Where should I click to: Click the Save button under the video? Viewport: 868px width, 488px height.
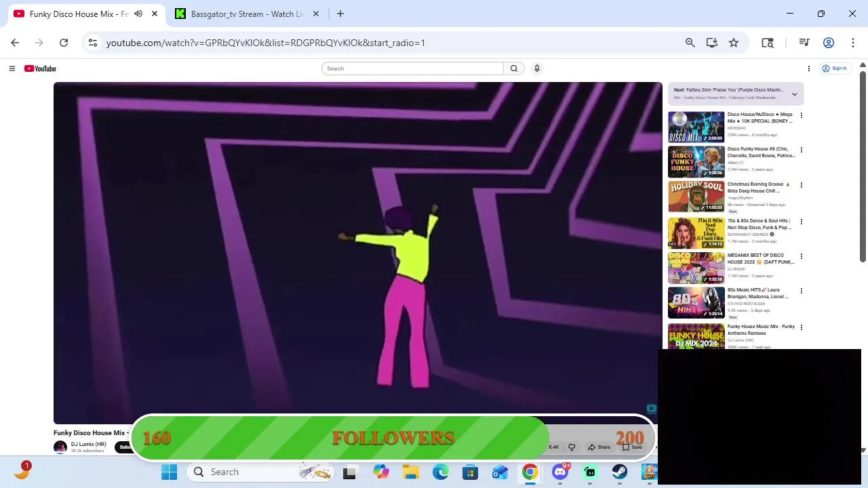click(632, 447)
